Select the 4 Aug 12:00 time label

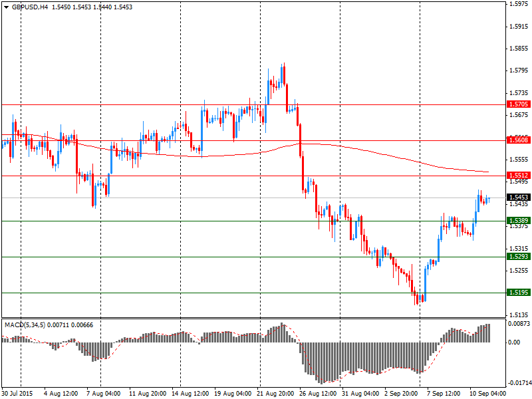pyautogui.click(x=61, y=394)
